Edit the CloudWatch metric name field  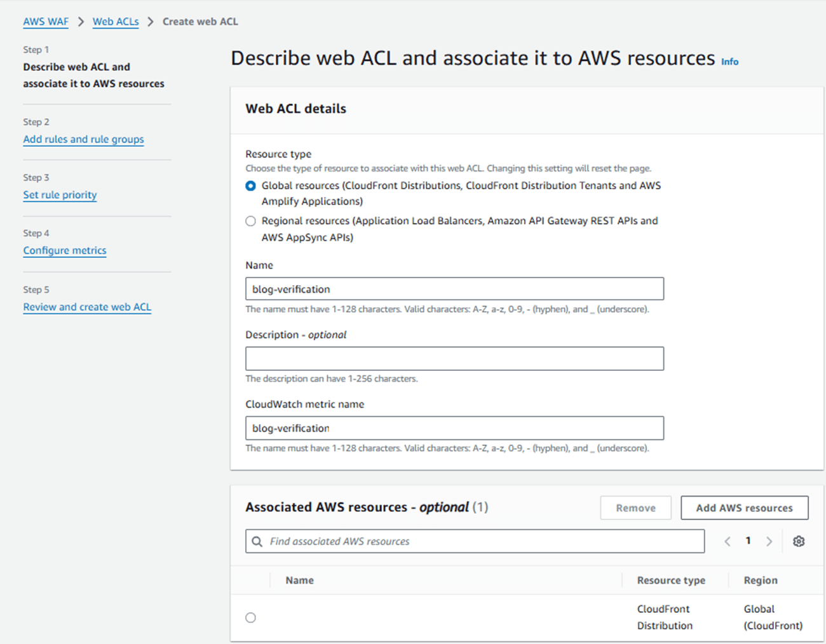(454, 428)
